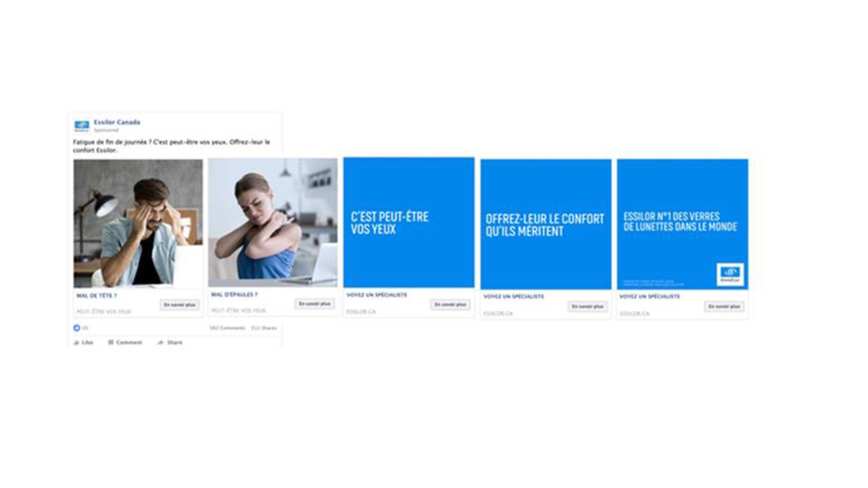This screenshot has width=868, height=488.
Task: Click 'En savoir plus' under the 'C'EST PEUT-ÊTRE VOS YEUX' card
Action: coord(450,305)
